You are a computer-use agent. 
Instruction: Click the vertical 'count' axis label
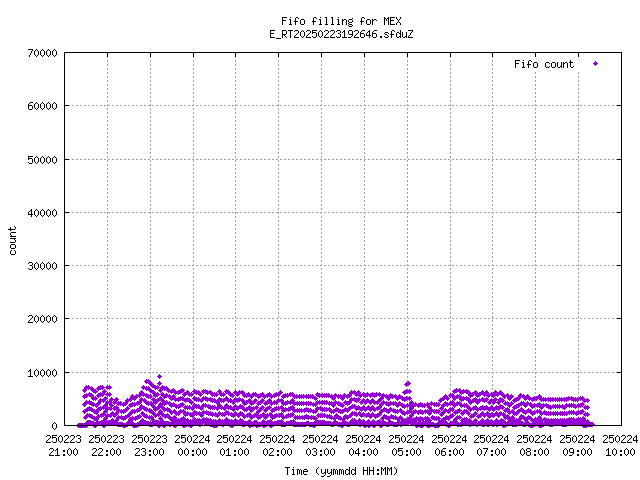pyautogui.click(x=13, y=241)
